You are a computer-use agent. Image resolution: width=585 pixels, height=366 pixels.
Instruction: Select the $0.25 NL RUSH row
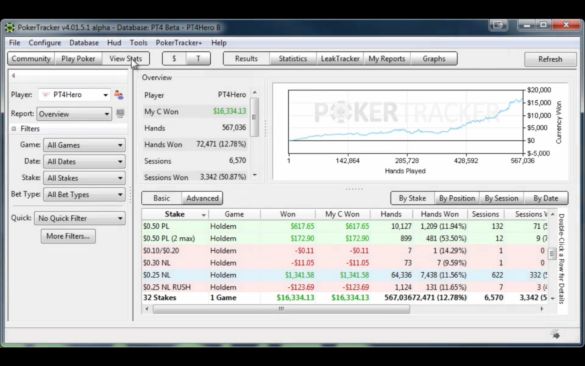tap(345, 287)
